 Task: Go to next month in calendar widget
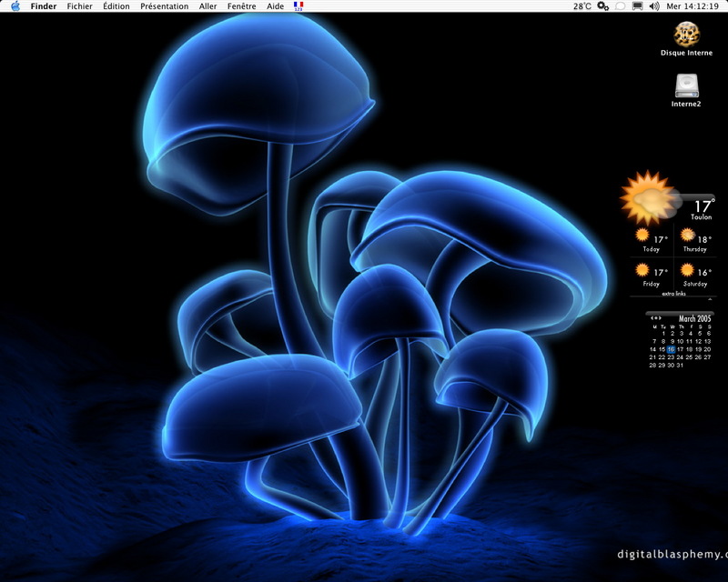(661, 318)
